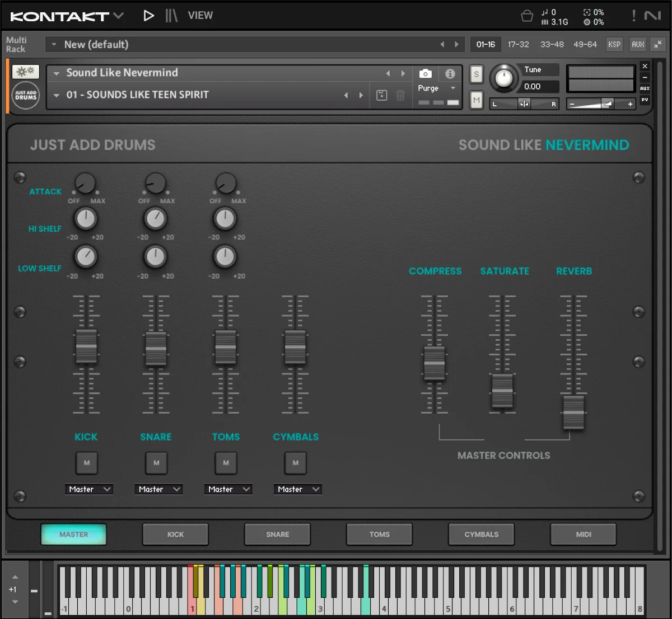672x619 pixels.
Task: Click the Native Instruments logo
Action: [x=653, y=16]
